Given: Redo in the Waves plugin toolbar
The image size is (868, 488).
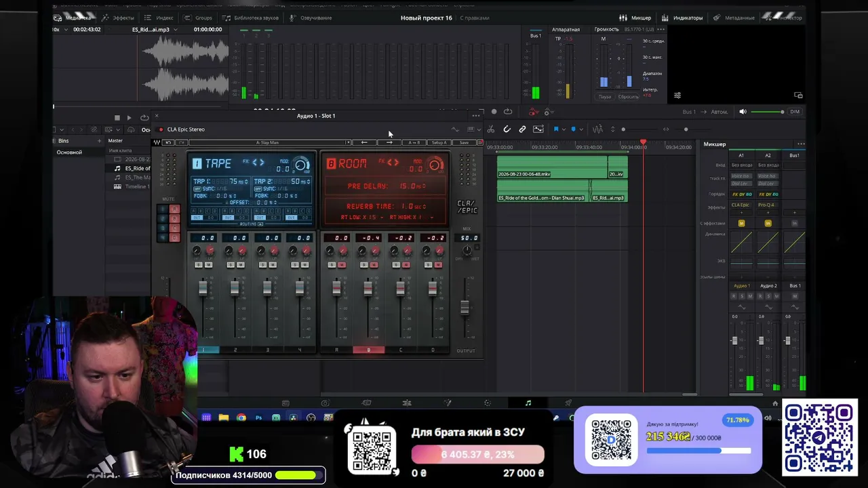Looking at the screenshot, I should [x=182, y=142].
